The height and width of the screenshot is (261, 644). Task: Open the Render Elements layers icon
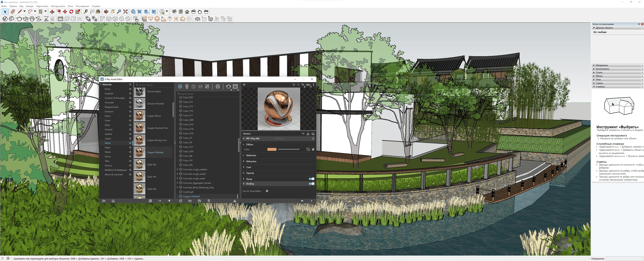click(x=200, y=86)
